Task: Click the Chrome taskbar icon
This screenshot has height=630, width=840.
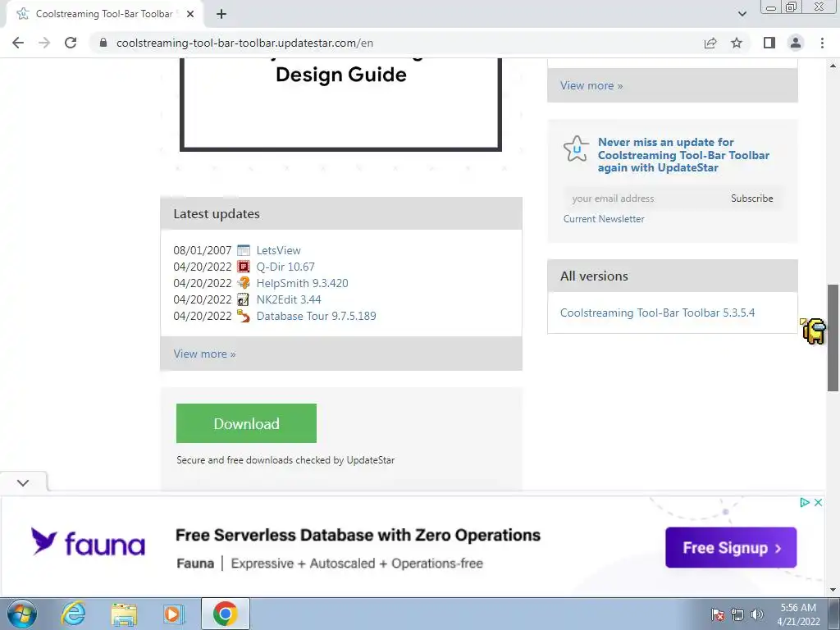Action: (x=225, y=614)
